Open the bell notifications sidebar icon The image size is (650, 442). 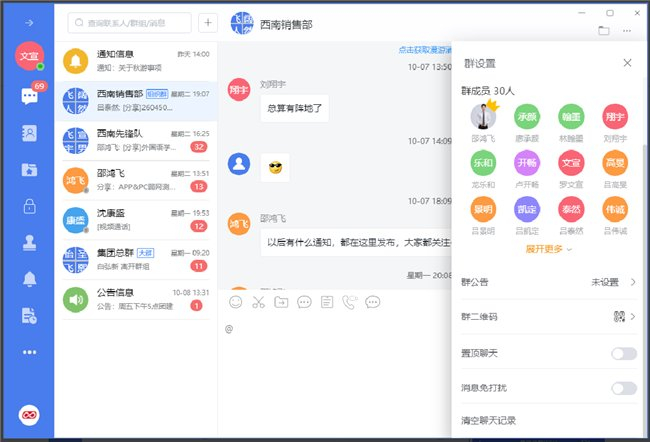point(29,279)
